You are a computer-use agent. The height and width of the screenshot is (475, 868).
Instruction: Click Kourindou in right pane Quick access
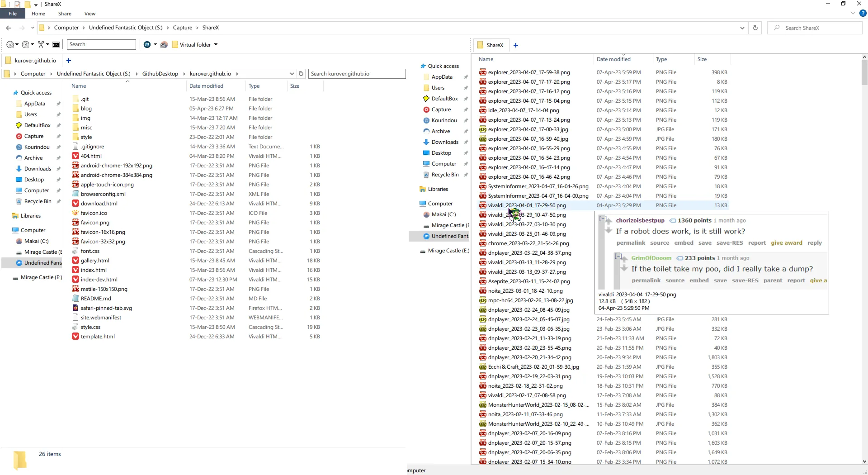point(444,120)
